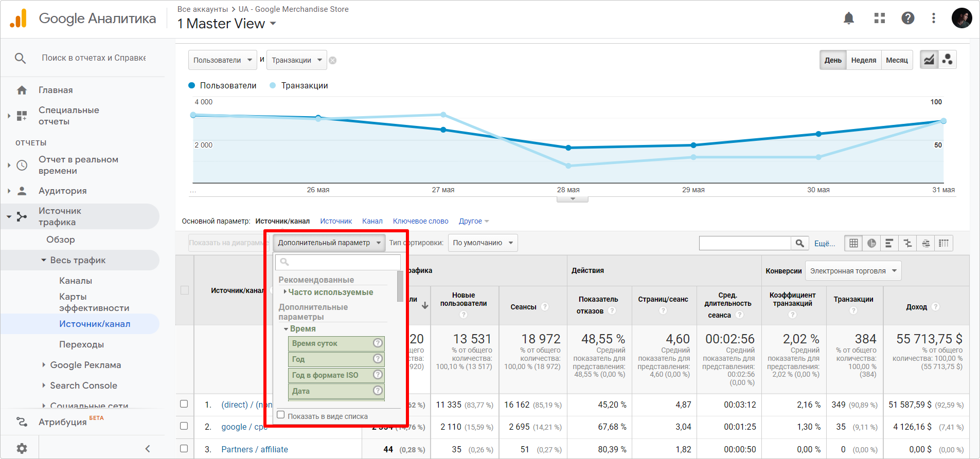
Task: Toggle the select-all rows checkbox in header
Action: (185, 290)
